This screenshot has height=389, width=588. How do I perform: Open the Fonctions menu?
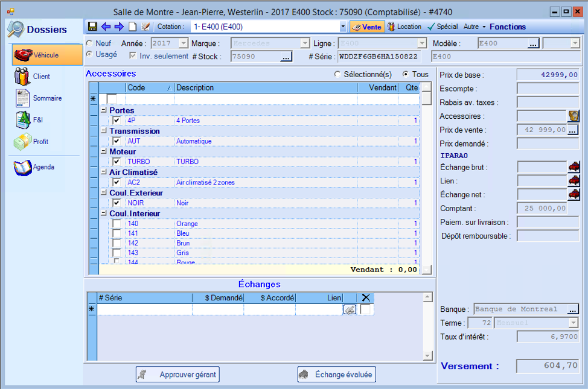(507, 27)
